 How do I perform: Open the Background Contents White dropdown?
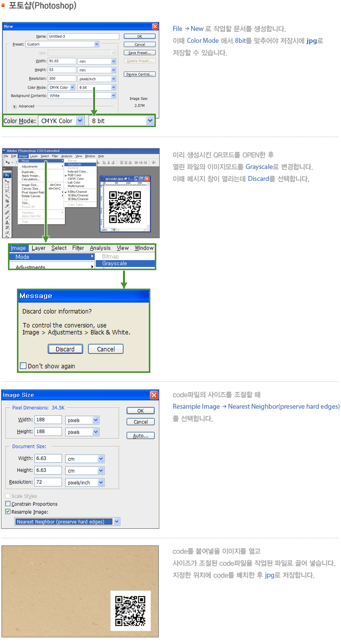coord(82,96)
